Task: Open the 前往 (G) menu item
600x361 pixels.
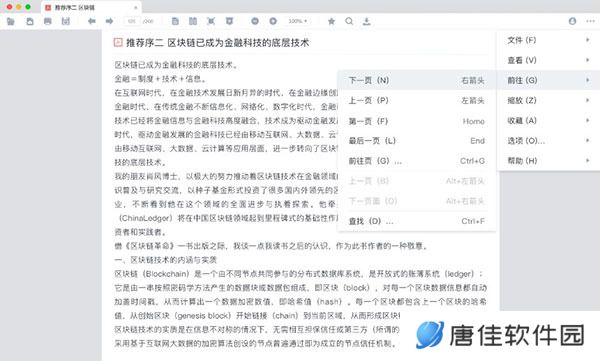Action: click(x=548, y=80)
